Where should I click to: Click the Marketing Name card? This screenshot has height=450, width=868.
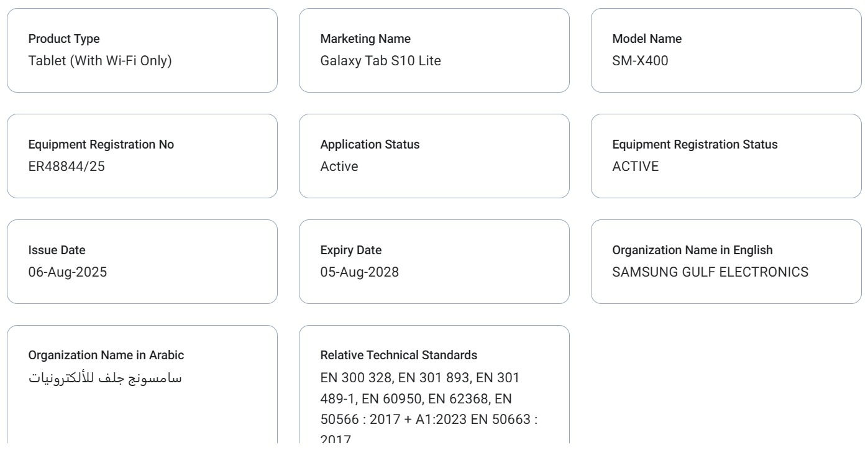[434, 50]
